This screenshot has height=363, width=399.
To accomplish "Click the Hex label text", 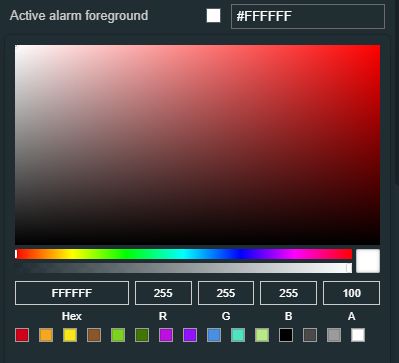I will [72, 316].
